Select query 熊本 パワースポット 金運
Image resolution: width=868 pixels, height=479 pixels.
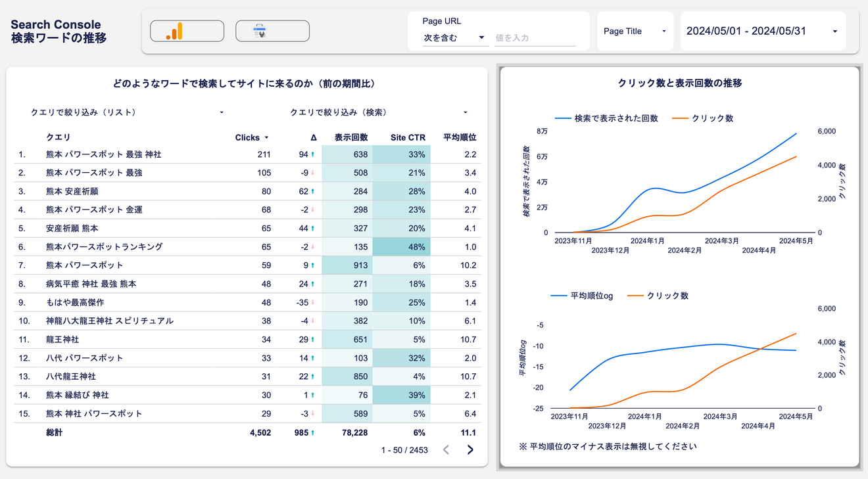(94, 210)
